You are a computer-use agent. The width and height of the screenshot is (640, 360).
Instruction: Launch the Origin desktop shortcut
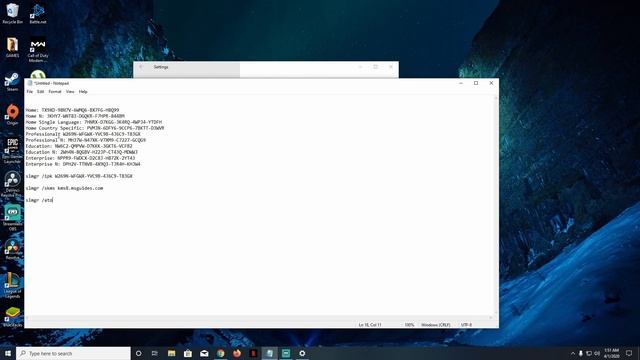coord(12,115)
